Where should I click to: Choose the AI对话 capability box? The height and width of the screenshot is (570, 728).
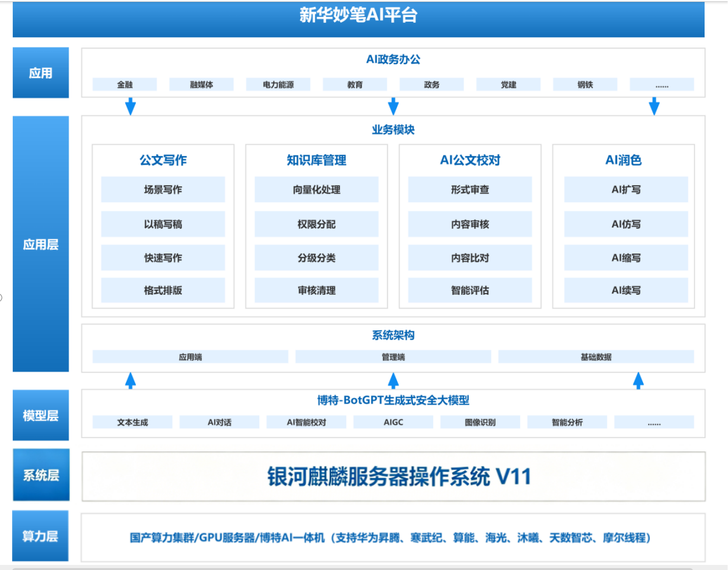(219, 422)
